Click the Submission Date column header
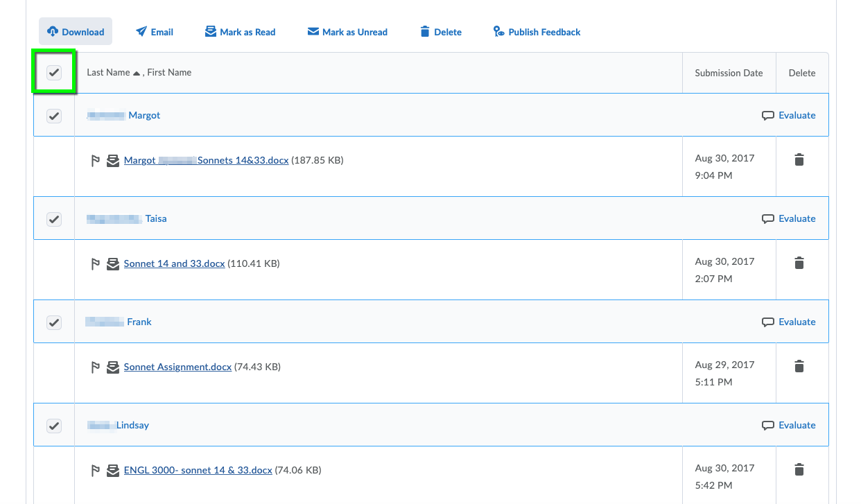The width and height of the screenshot is (861, 504). click(729, 72)
